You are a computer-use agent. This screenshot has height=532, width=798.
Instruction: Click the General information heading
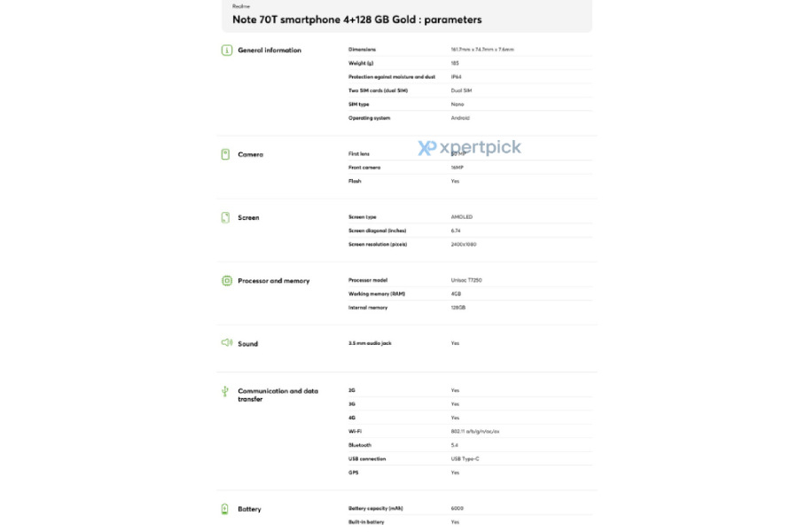pyautogui.click(x=270, y=51)
